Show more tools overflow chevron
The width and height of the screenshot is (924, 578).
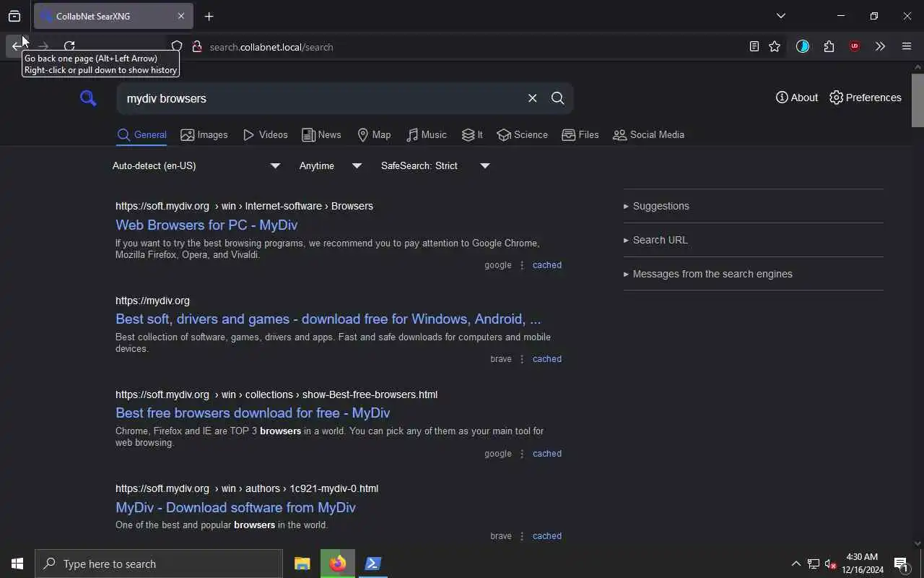coord(880,46)
